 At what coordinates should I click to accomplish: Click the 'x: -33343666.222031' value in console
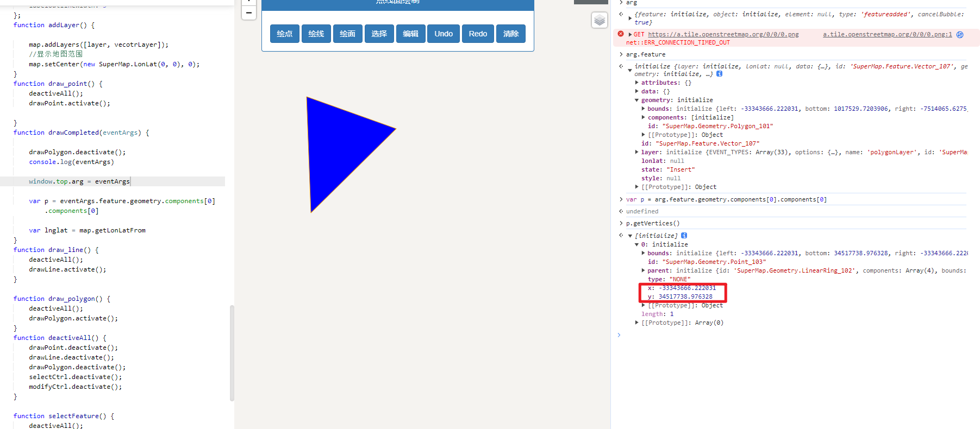point(682,288)
